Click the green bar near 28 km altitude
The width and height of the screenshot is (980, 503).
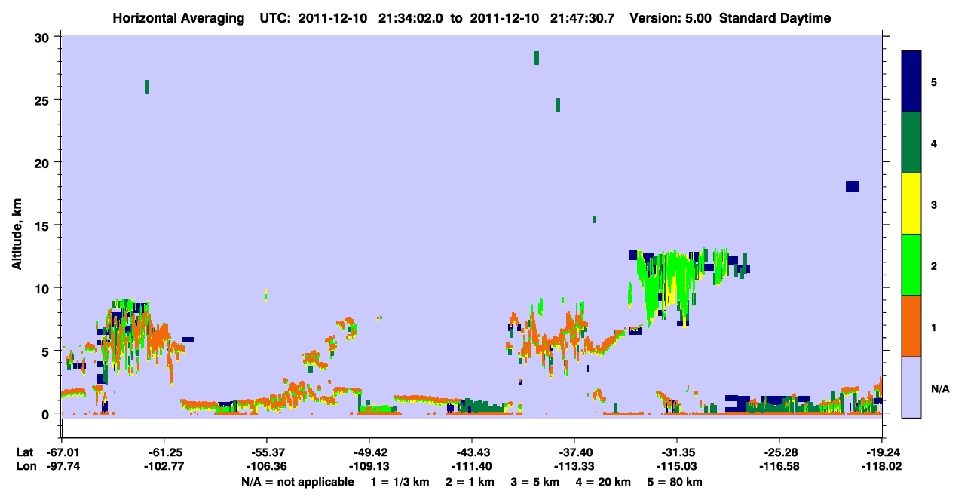(x=537, y=58)
